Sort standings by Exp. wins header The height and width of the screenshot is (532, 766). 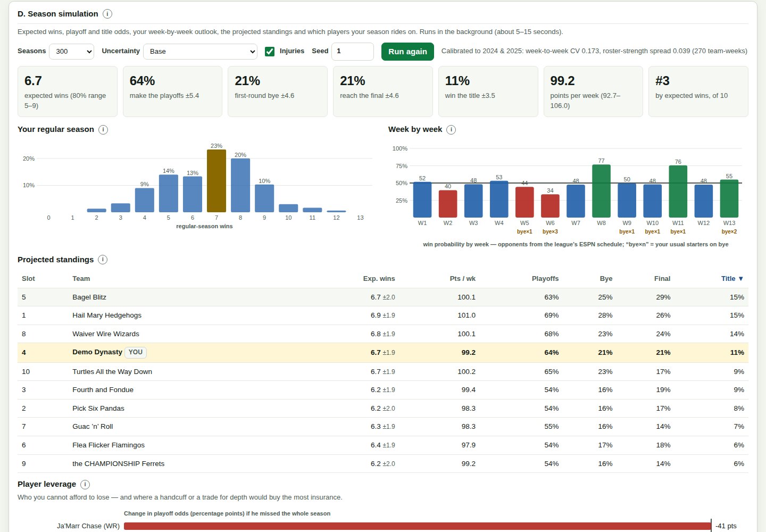tap(379, 279)
